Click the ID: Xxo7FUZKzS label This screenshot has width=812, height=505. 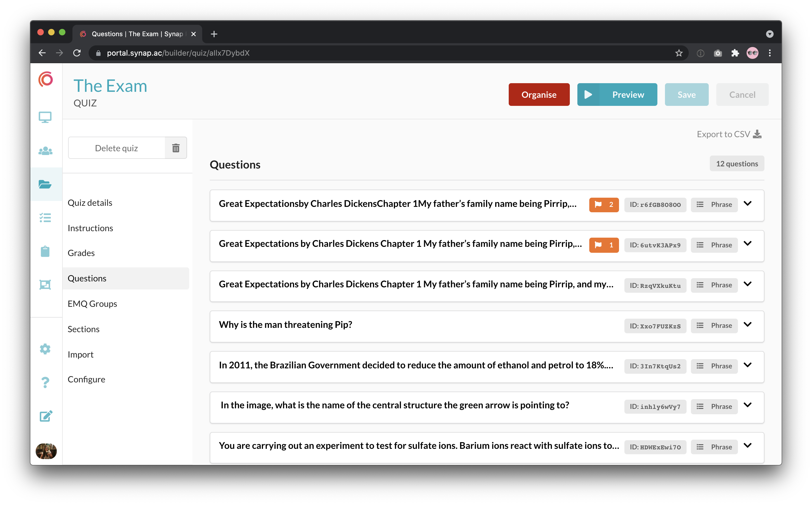(x=655, y=326)
